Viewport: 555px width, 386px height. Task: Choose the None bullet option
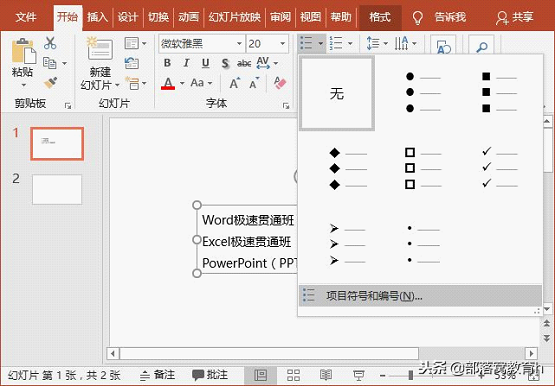click(337, 93)
